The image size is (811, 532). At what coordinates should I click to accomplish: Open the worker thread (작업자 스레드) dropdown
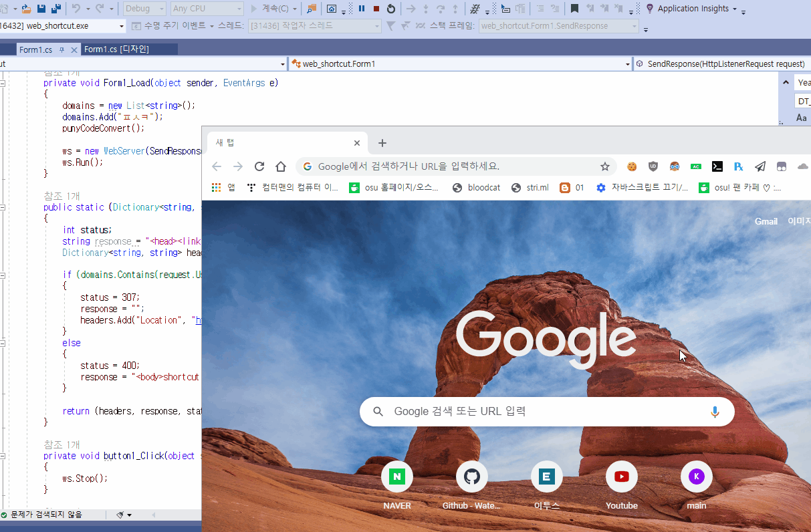(x=314, y=26)
